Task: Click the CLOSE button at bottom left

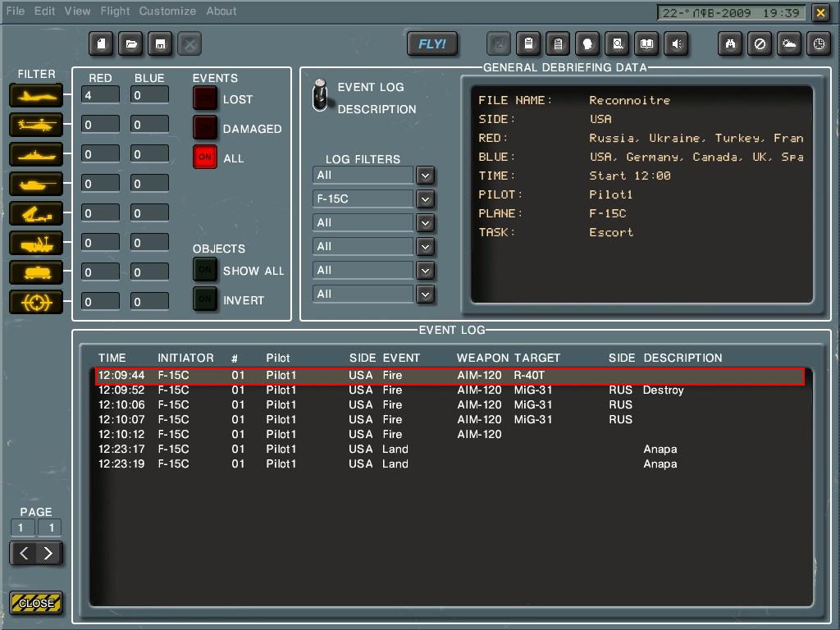Action: (x=35, y=603)
